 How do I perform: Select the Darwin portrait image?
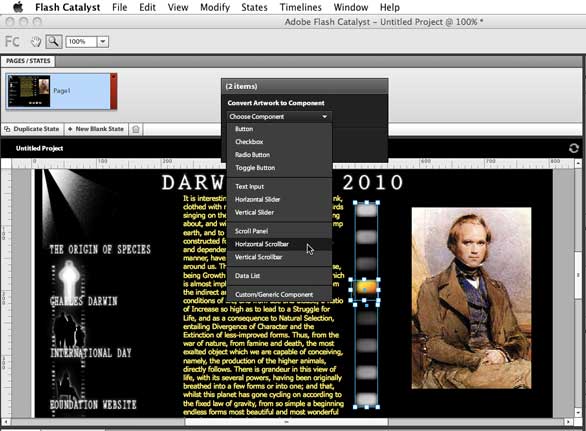471,298
